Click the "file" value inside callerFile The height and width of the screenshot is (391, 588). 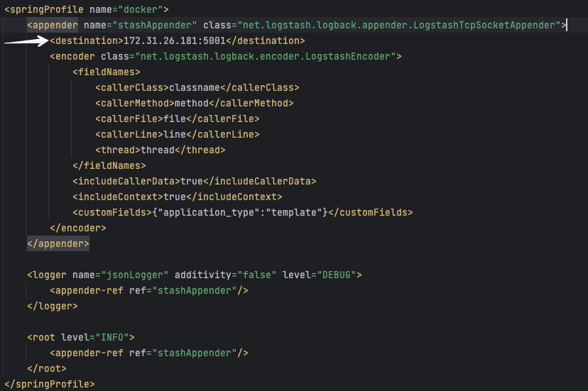click(x=174, y=119)
